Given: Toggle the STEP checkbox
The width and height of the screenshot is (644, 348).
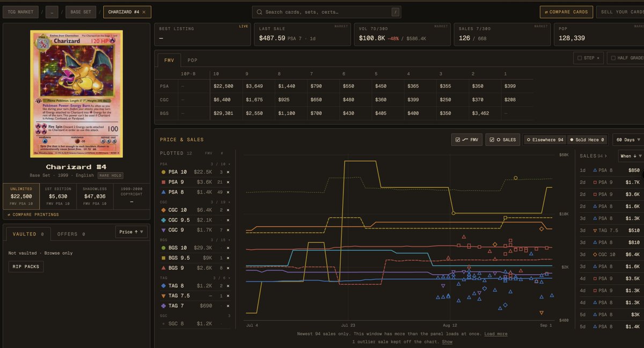Looking at the screenshot, I should coord(580,58).
